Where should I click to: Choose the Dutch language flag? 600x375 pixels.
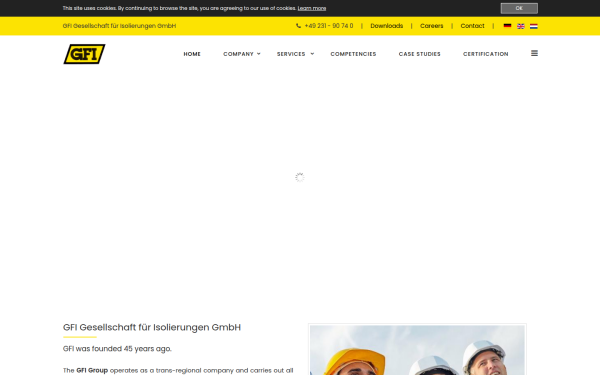click(x=534, y=26)
